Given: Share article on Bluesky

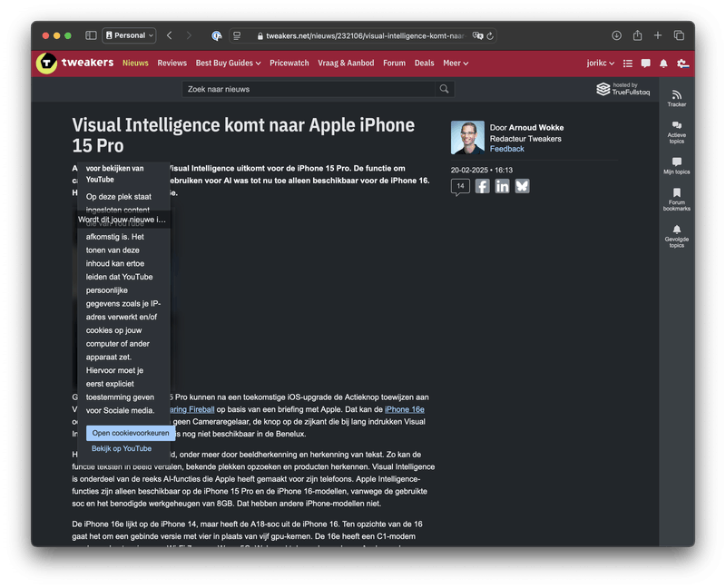Looking at the screenshot, I should 523,186.
